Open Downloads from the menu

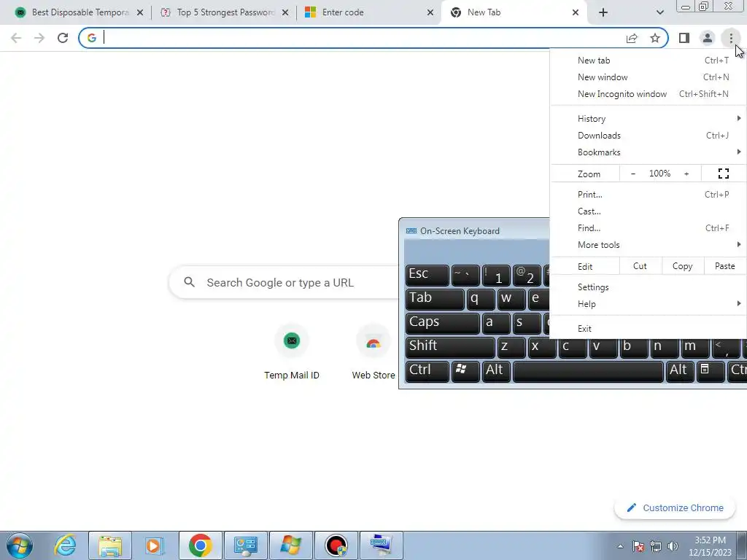coord(649,135)
